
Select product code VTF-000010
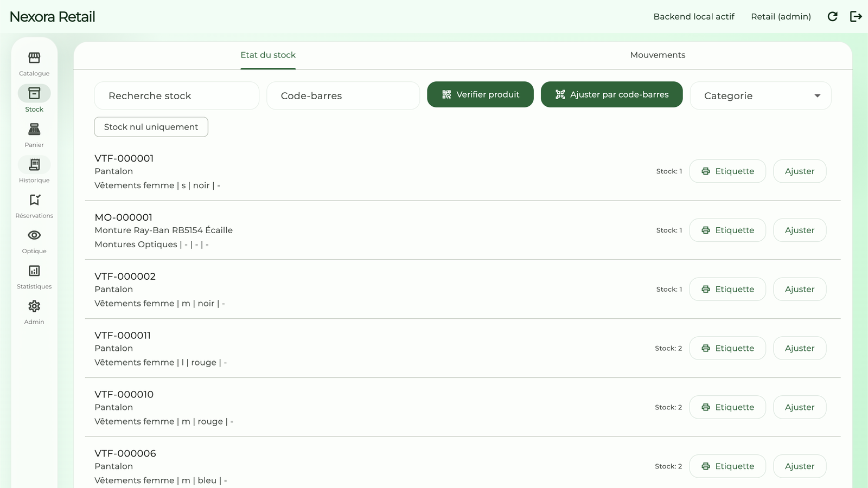point(124,395)
